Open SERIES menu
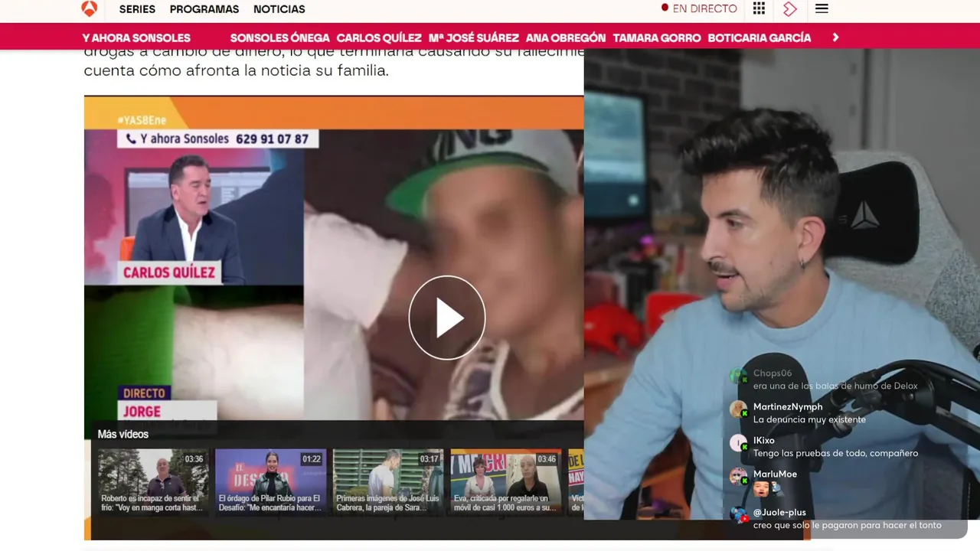Screen dimensions: 980x551 pos(137,9)
